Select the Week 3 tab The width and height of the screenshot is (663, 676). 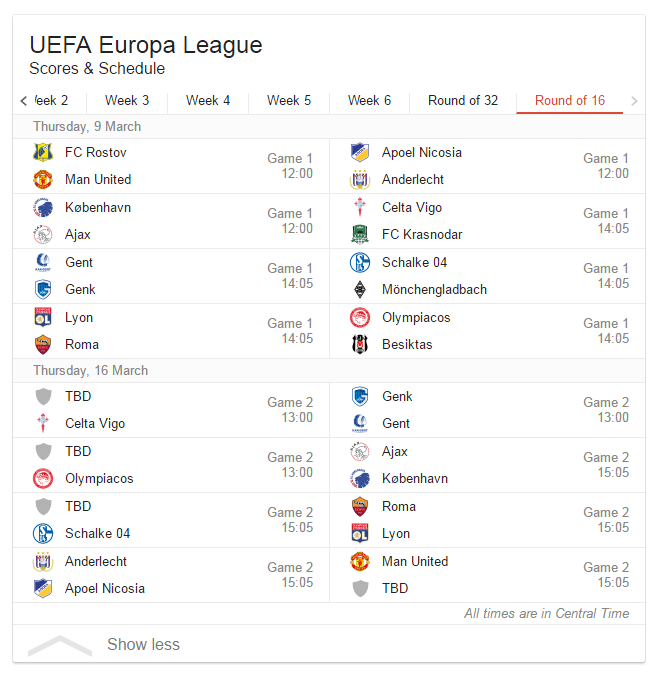pyautogui.click(x=127, y=100)
